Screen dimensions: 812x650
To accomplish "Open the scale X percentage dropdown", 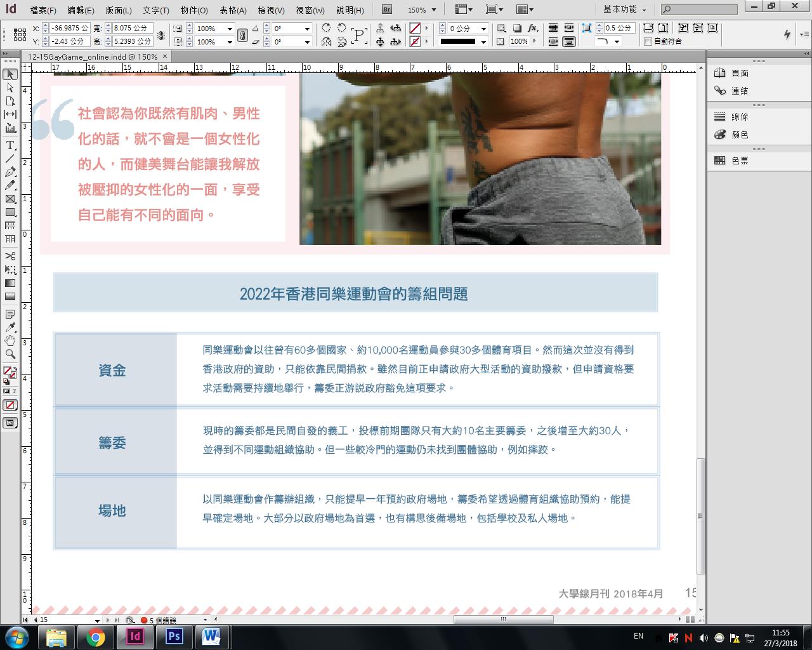I will click(x=230, y=29).
